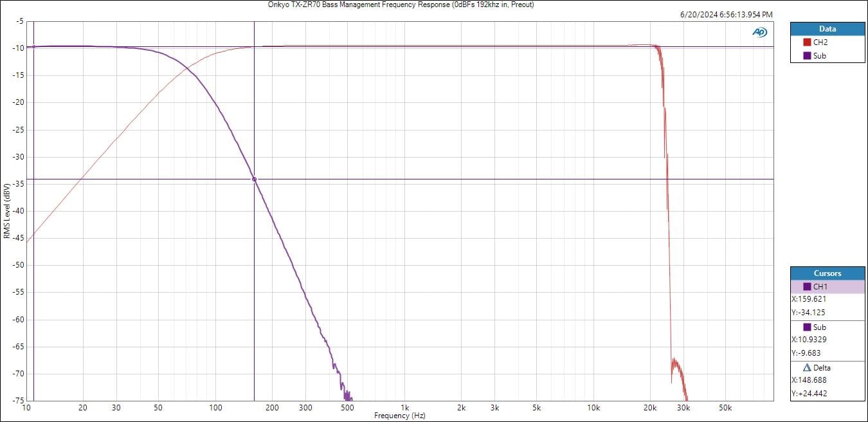Click the circular cursor marker on the Sub curve
Screen dimensions: 868x422
click(254, 179)
